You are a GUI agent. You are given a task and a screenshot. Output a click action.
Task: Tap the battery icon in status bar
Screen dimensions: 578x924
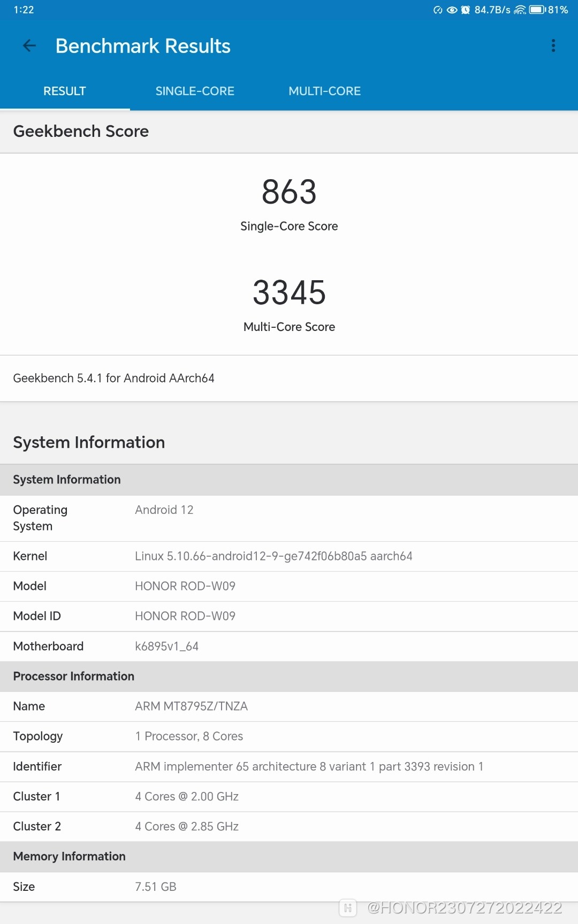tap(537, 10)
